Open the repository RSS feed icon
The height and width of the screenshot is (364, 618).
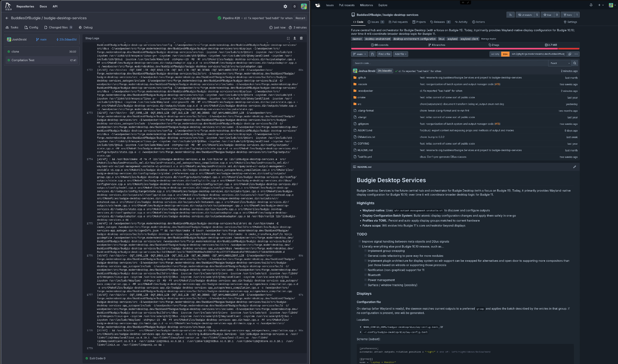tap(510, 15)
